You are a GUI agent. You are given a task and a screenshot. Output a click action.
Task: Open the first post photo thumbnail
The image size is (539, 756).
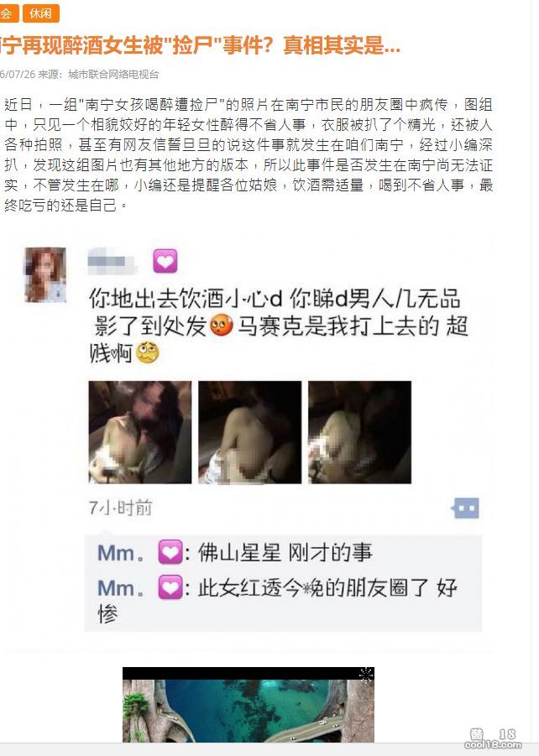coord(140,432)
